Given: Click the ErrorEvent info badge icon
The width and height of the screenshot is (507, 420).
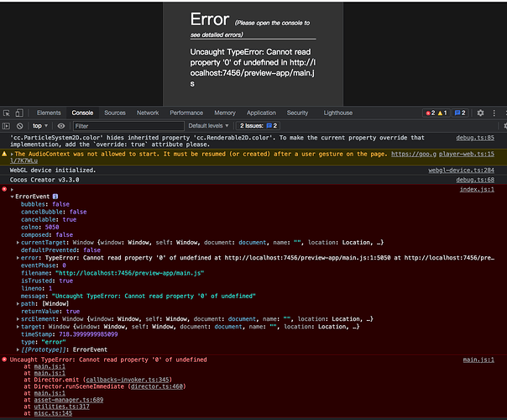Looking at the screenshot, I should pyautogui.click(x=55, y=197).
